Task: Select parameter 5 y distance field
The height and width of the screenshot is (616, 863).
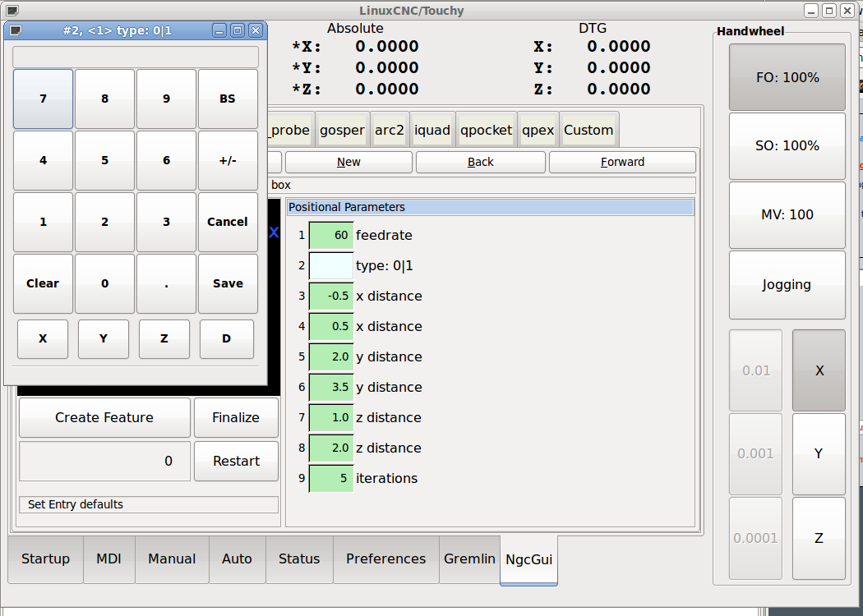Action: 330,357
